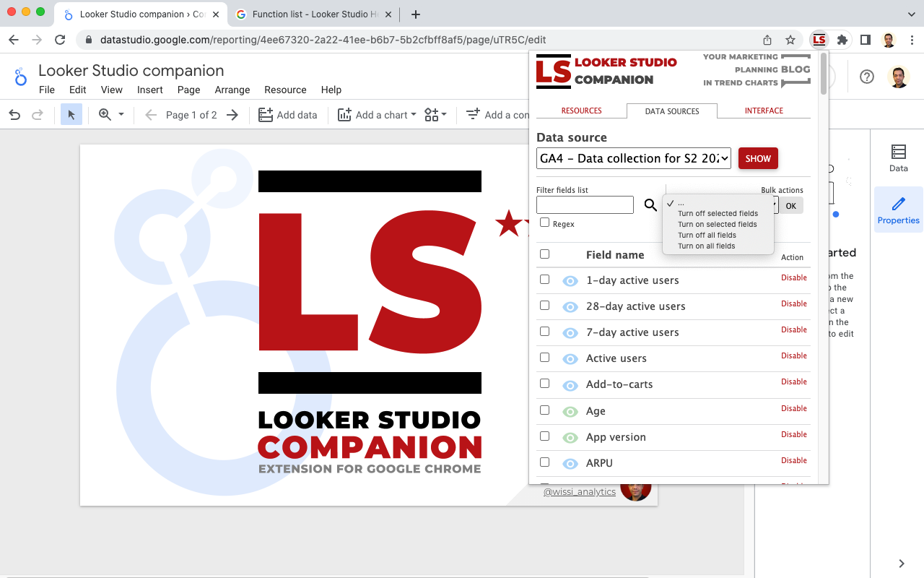Switch to the INTERFACE tab

click(x=764, y=111)
